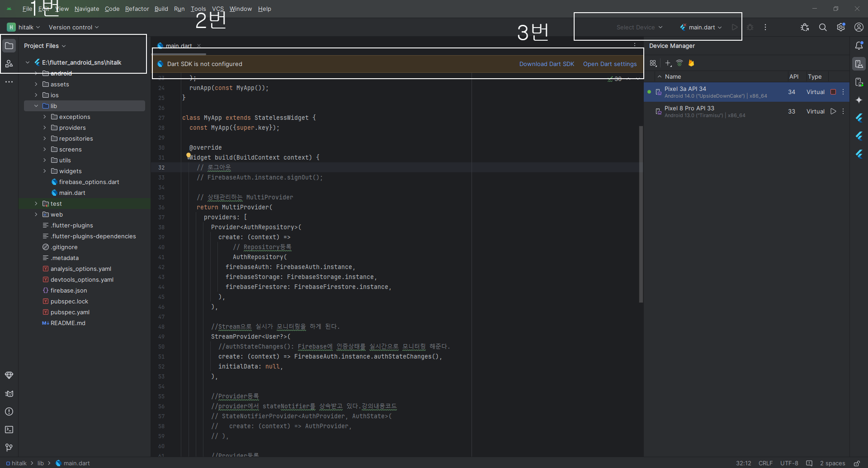Open Search Everywhere magnifier icon
This screenshot has width=868, height=468.
pyautogui.click(x=823, y=27)
